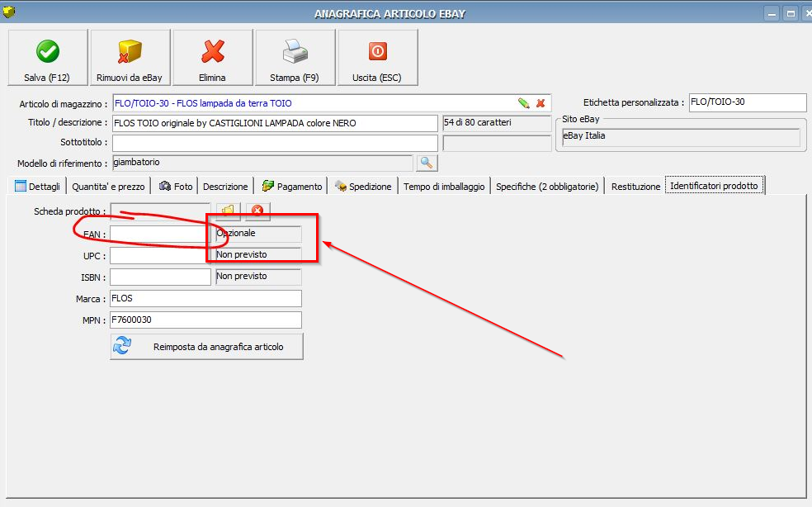Open Specifiche (2 obbligatorie) tab
The image size is (812, 507).
click(x=547, y=186)
